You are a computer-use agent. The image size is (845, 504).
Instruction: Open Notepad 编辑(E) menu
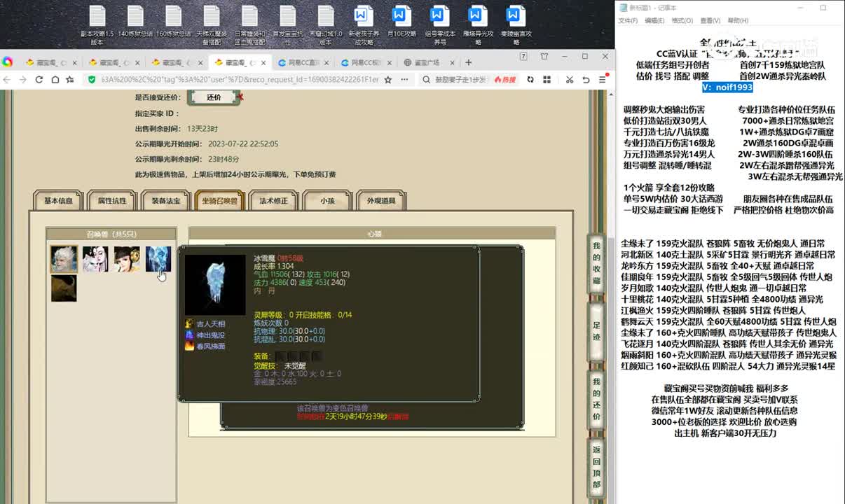coord(654,21)
